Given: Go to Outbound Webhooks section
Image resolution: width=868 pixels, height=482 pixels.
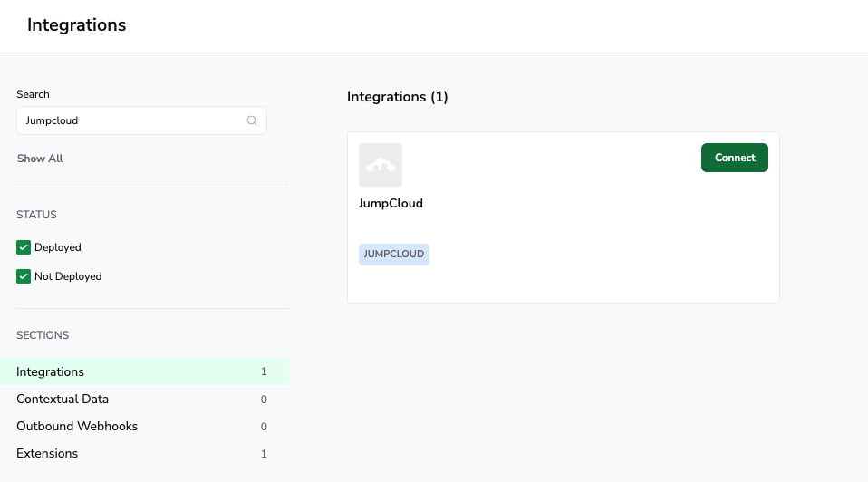Looking at the screenshot, I should 77,426.
